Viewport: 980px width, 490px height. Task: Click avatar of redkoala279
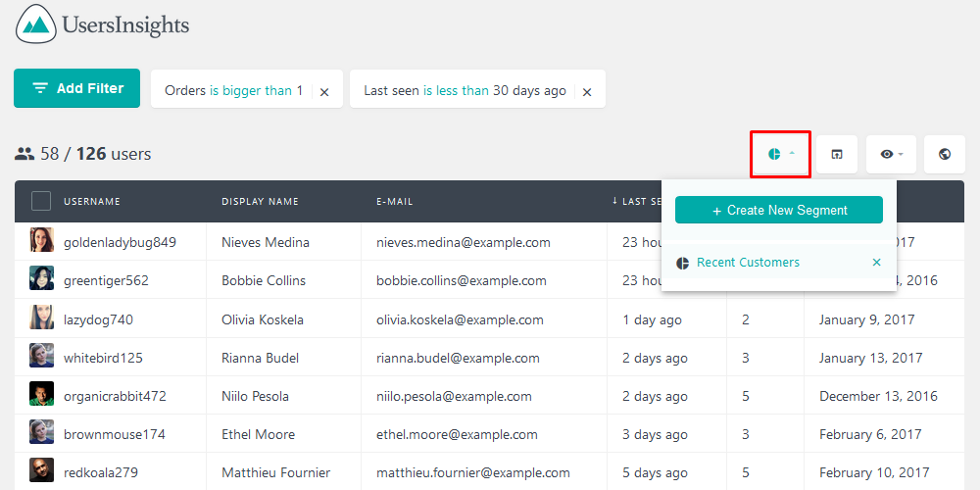pyautogui.click(x=41, y=471)
